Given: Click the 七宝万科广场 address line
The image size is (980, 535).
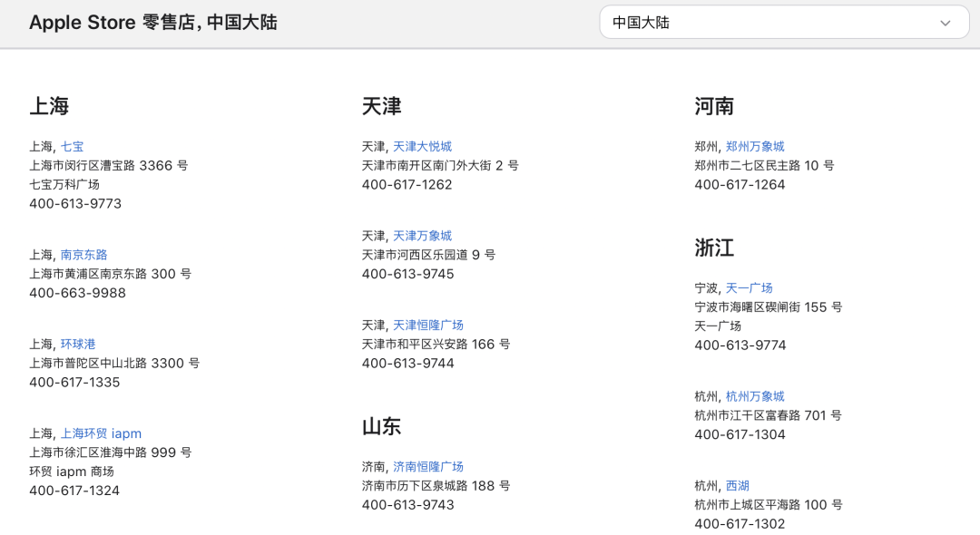Looking at the screenshot, I should coord(64,184).
